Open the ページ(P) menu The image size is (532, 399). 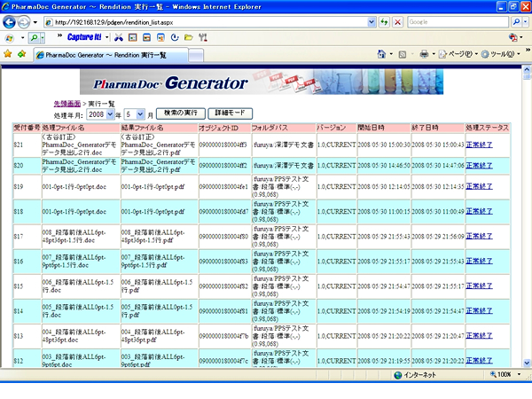[458, 54]
